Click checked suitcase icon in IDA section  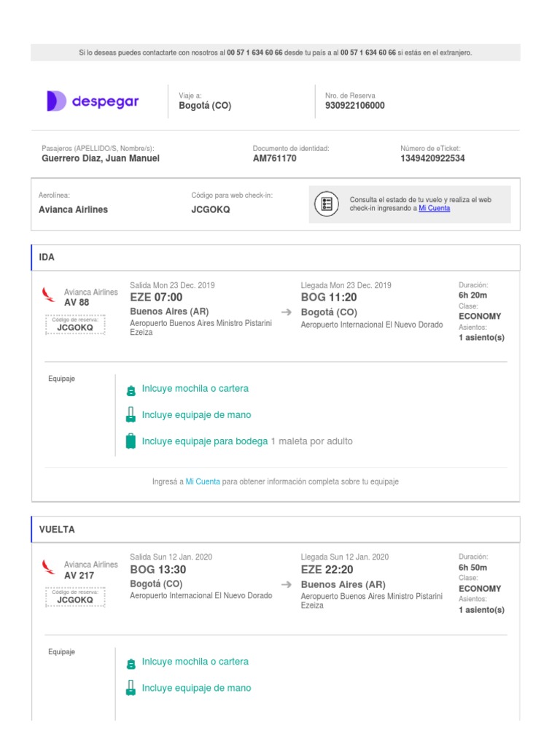pos(131,441)
